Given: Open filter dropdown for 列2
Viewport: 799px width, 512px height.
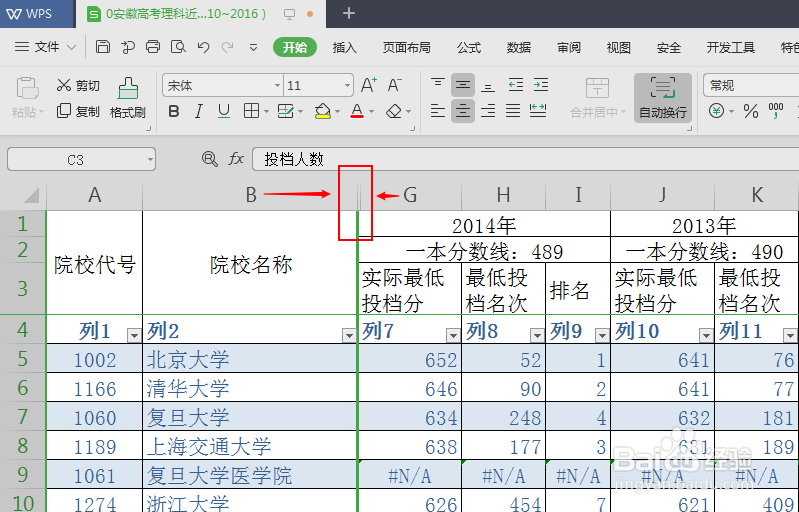Looking at the screenshot, I should 349,335.
